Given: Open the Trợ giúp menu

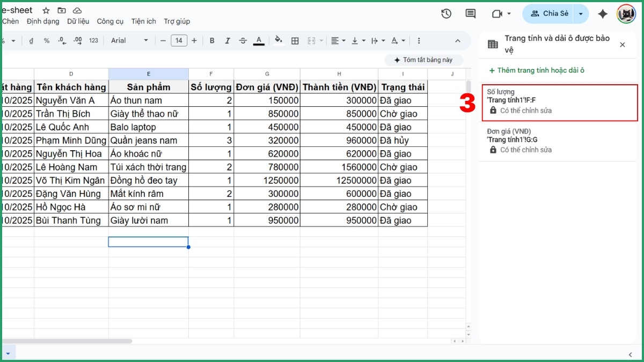Looking at the screenshot, I should (177, 21).
